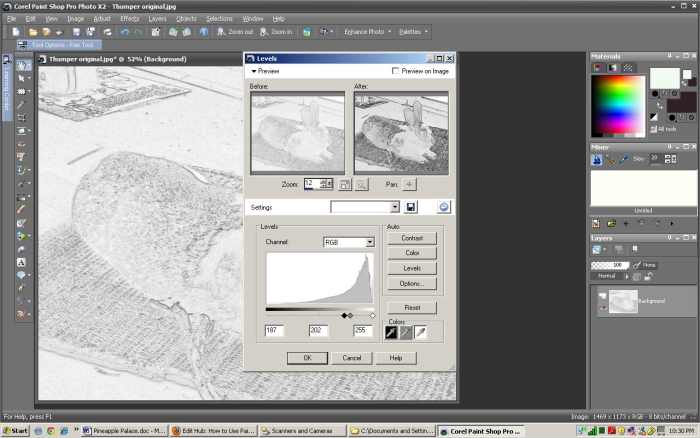The image size is (700, 438).
Task: Open the Layers menu
Action: coord(157,19)
